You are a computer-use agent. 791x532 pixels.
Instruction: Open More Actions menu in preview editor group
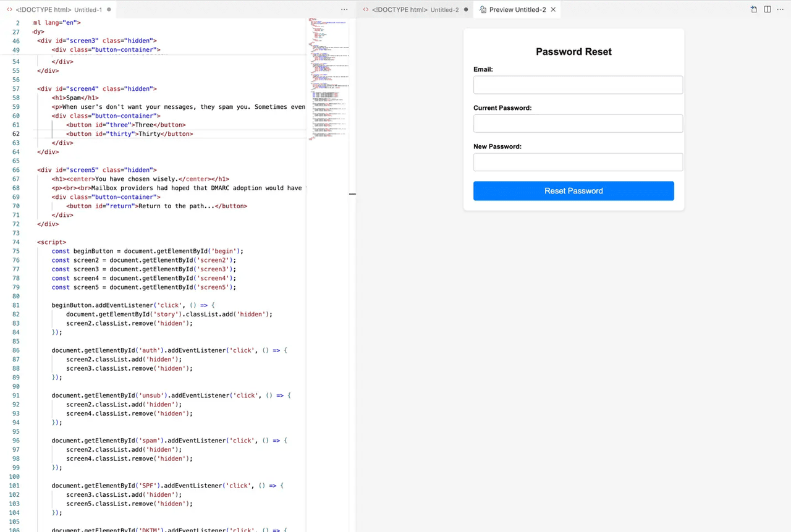[x=781, y=9]
